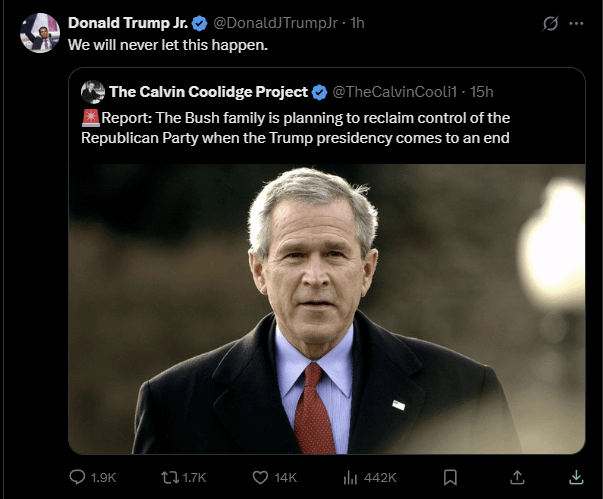This screenshot has width=603, height=499.
Task: Open The Calvin Coolidge Project avatar
Action: (x=93, y=92)
